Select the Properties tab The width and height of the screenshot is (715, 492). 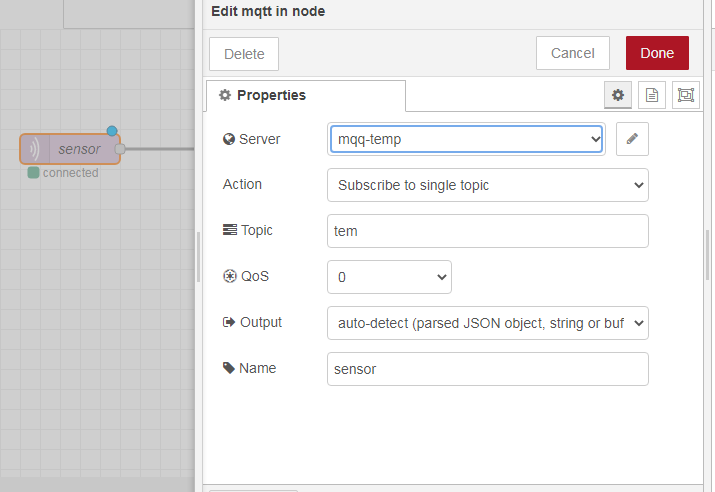click(305, 95)
